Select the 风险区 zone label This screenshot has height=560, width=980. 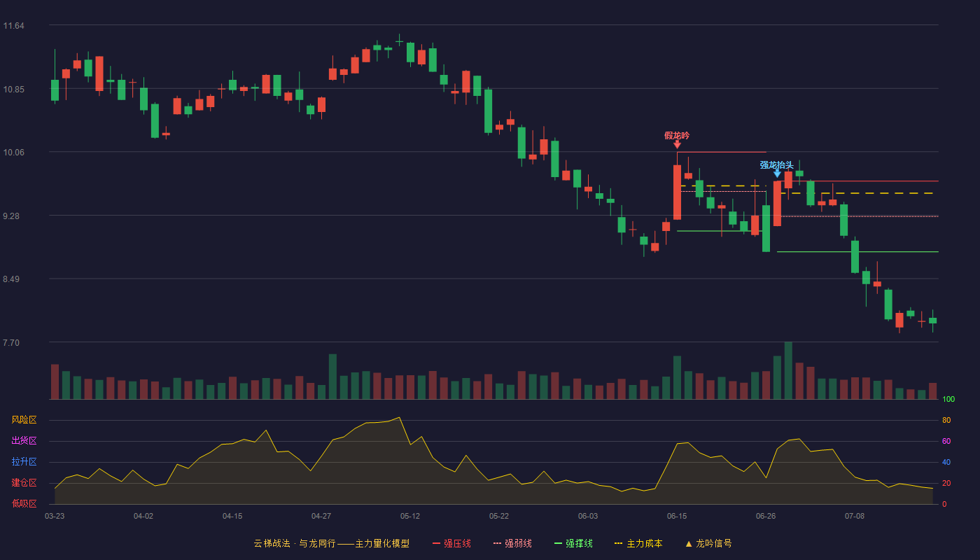[24, 420]
